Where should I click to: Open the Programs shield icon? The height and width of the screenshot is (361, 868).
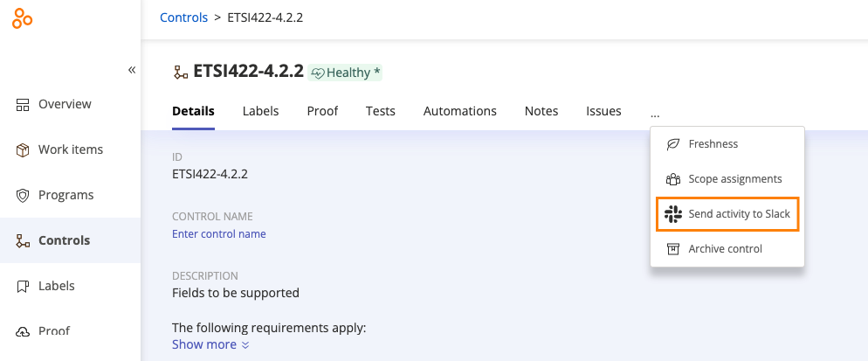23,195
